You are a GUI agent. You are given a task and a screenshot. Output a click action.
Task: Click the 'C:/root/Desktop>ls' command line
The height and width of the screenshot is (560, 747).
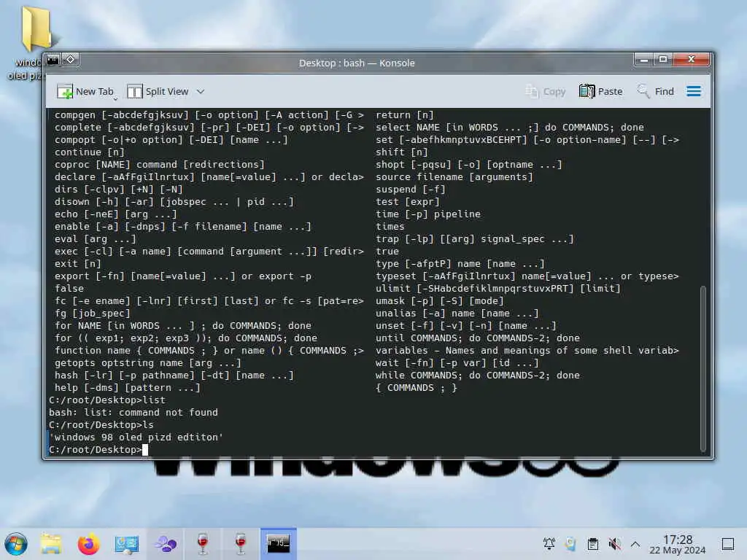pos(101,425)
